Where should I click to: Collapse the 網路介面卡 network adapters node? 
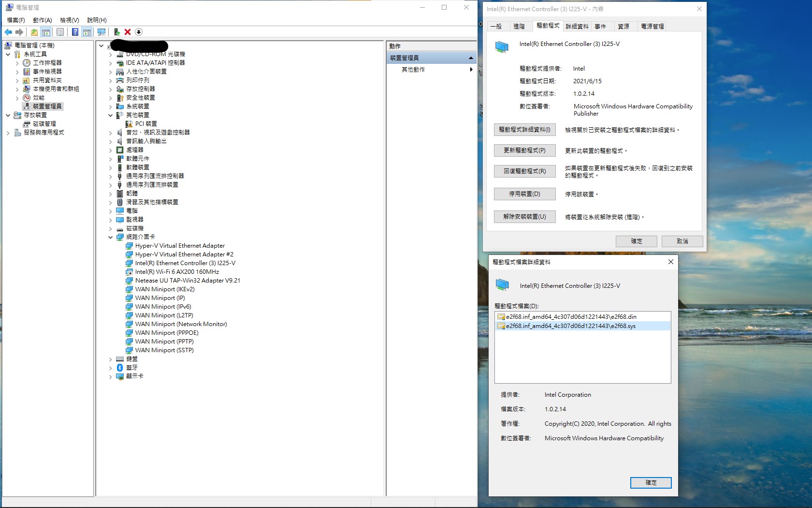click(110, 237)
